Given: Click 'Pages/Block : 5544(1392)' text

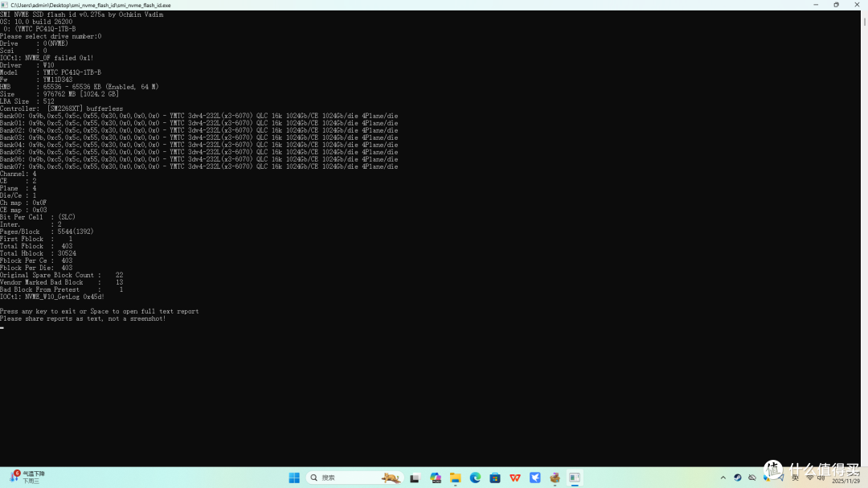Looking at the screenshot, I should click(x=47, y=232).
